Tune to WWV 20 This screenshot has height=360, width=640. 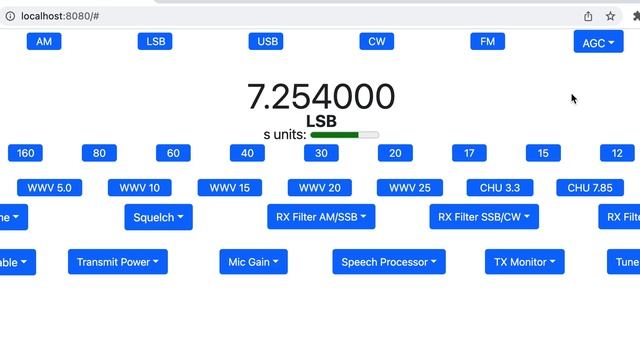320,188
